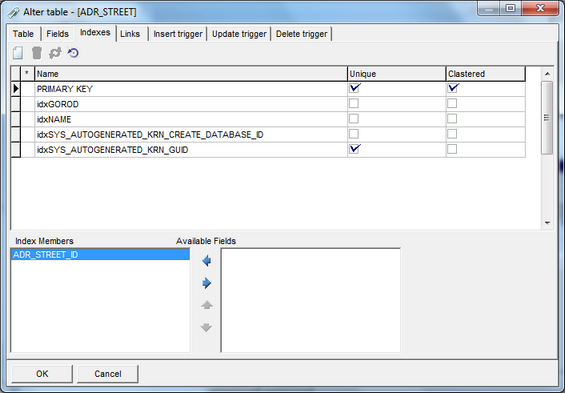Select ADR_STREET_ID in Index Members
This screenshot has height=393, width=565.
(x=101, y=255)
